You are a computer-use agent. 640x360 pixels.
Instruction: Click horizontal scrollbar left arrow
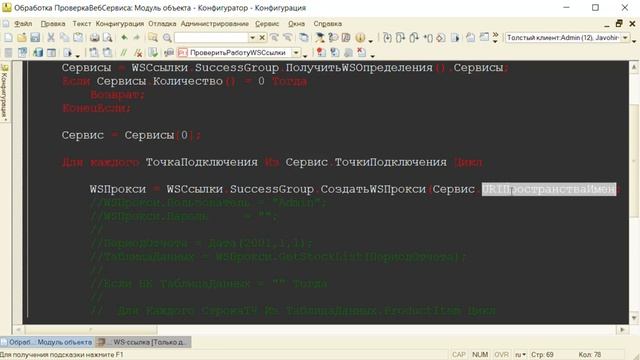[18, 329]
